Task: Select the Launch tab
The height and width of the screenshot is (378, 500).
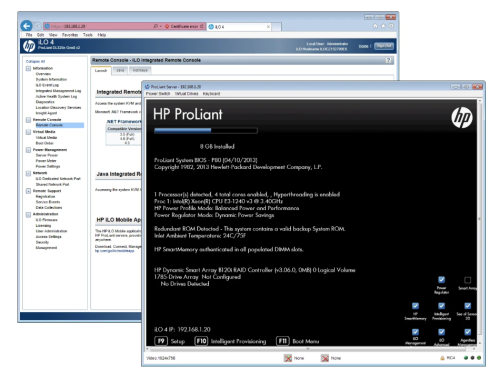Action: [101, 70]
